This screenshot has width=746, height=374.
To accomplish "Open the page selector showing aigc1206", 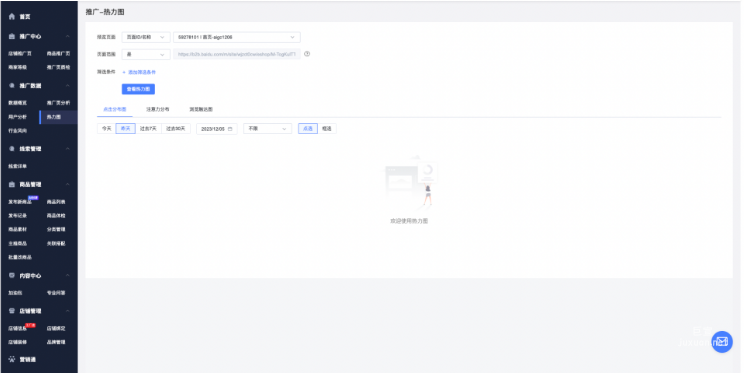I will tap(237, 37).
